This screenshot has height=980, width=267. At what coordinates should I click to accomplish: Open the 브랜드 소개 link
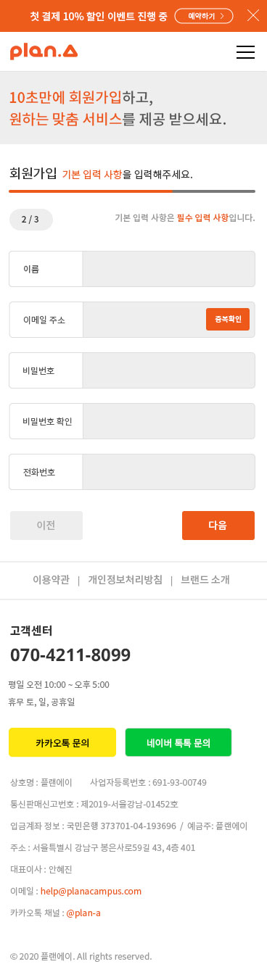point(205,580)
